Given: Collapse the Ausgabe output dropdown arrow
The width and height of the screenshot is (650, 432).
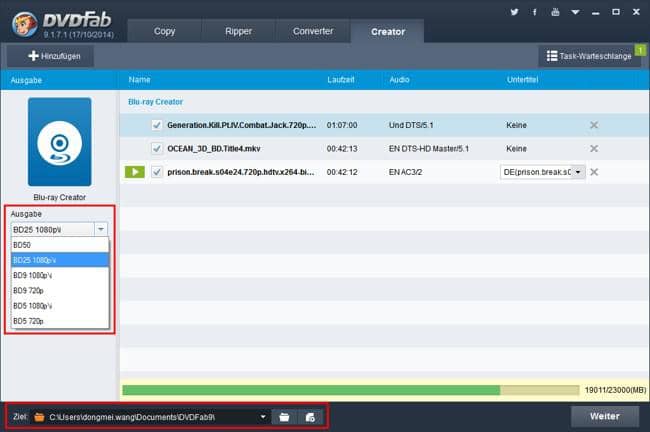Looking at the screenshot, I should 101,229.
